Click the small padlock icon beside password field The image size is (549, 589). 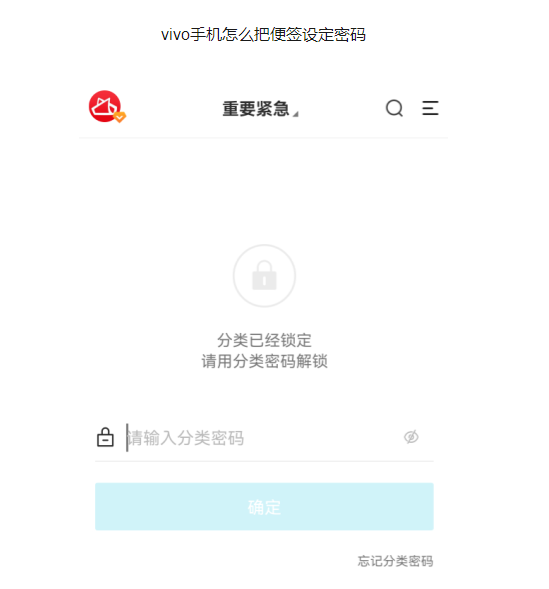click(105, 437)
